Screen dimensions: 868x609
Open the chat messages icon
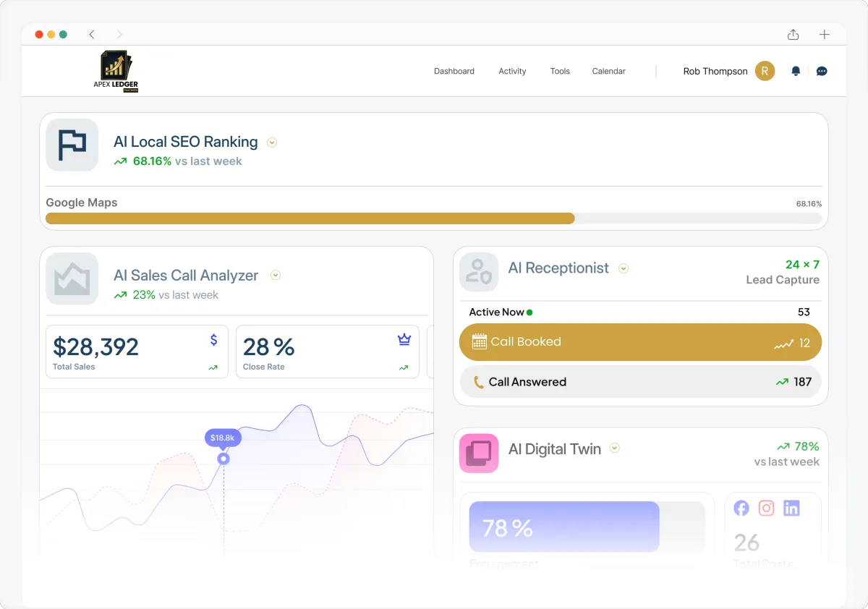point(822,71)
